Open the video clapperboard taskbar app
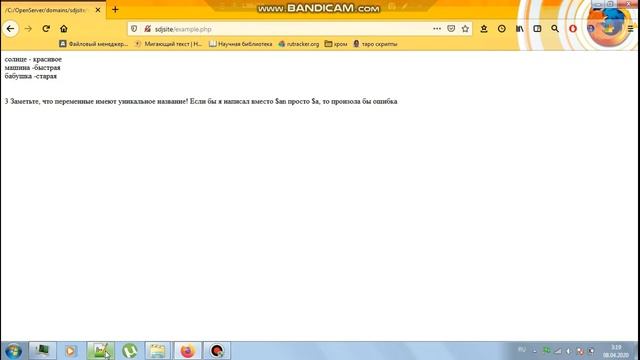 158,351
